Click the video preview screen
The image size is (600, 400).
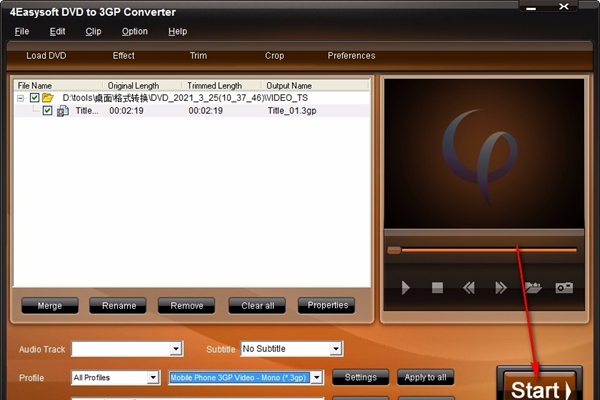pos(484,153)
